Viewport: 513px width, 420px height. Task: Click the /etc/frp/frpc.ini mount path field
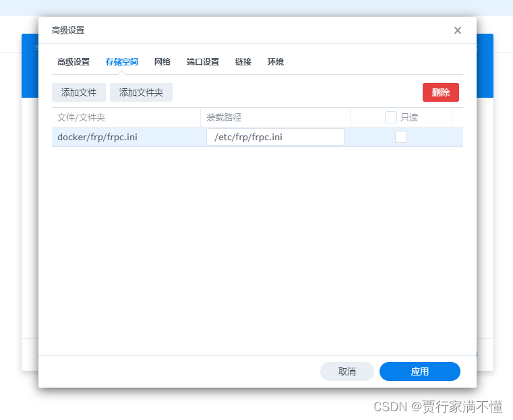point(275,137)
